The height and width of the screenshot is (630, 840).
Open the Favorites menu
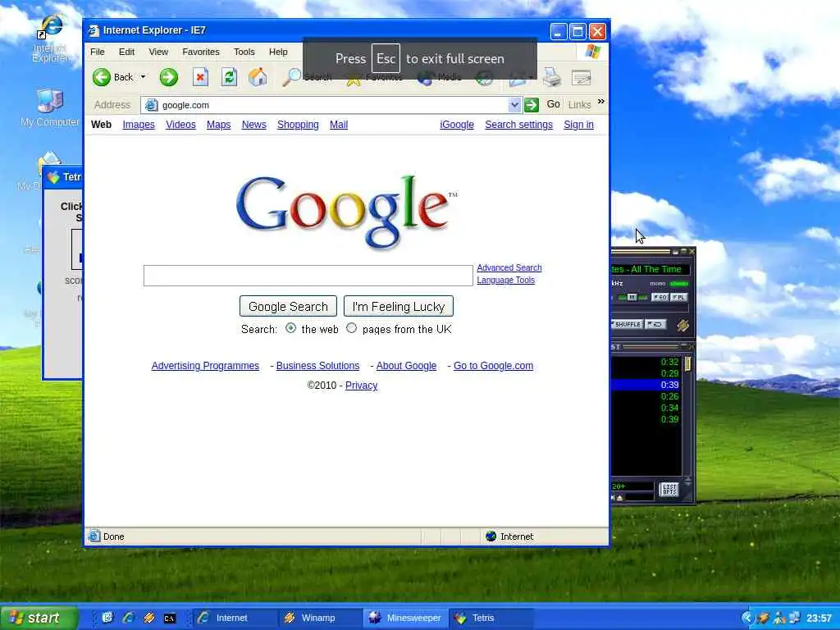click(201, 52)
